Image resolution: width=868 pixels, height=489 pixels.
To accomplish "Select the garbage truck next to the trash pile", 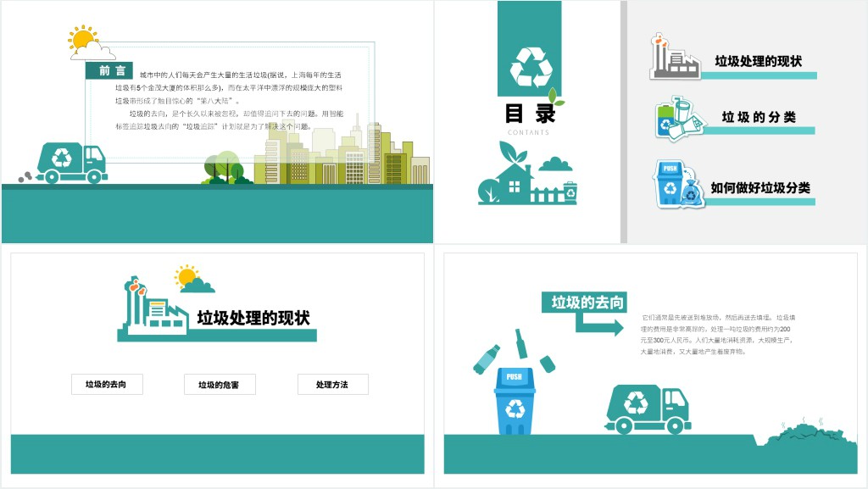I will (648, 408).
